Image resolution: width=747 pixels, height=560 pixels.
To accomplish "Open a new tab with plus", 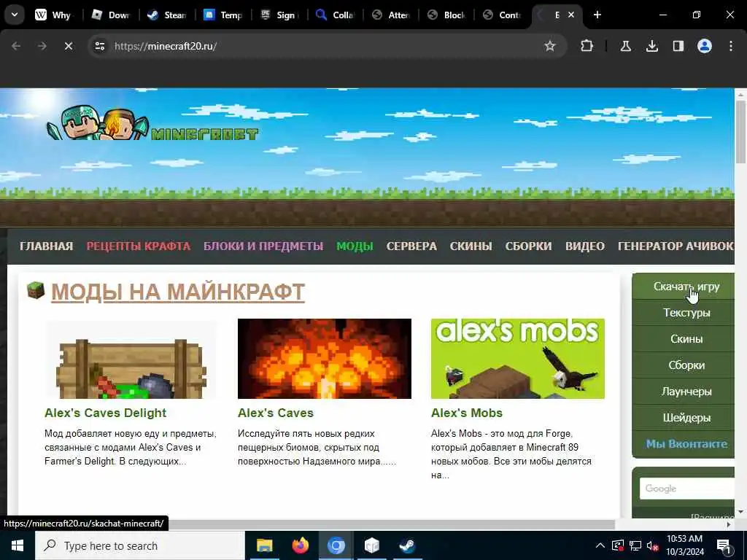I will [x=597, y=15].
